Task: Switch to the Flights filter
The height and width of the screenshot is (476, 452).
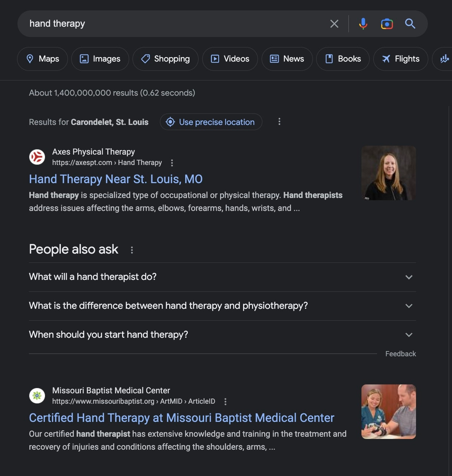Action: (401, 59)
